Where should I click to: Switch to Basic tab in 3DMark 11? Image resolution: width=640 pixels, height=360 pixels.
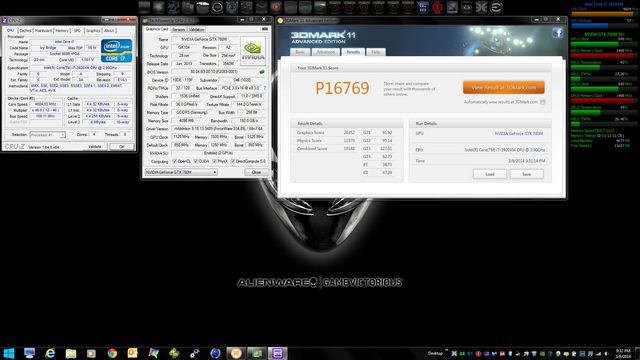click(x=300, y=52)
